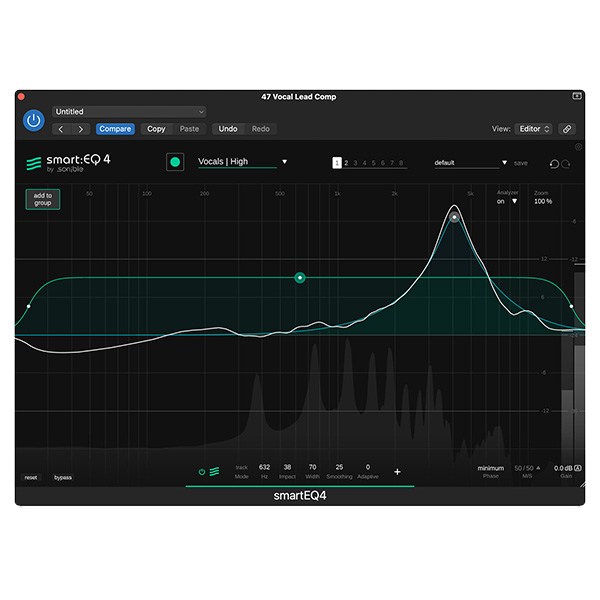Viewport: 600px width, 600px height.
Task: Click the plugin redo circular arrow icon
Action: 566,164
